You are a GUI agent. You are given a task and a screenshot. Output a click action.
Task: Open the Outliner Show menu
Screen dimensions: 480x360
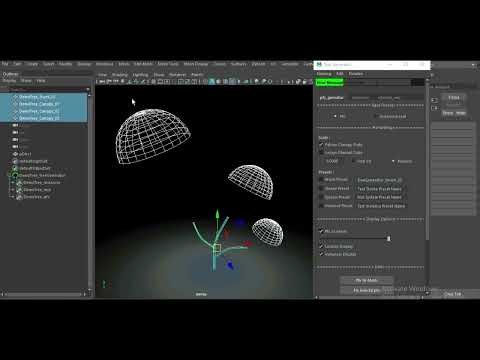click(26, 81)
